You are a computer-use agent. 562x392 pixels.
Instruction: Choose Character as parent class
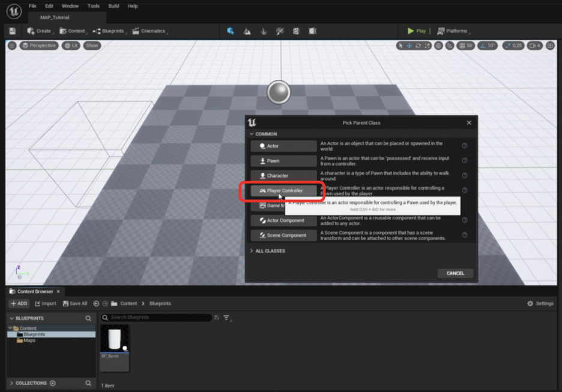pos(283,176)
